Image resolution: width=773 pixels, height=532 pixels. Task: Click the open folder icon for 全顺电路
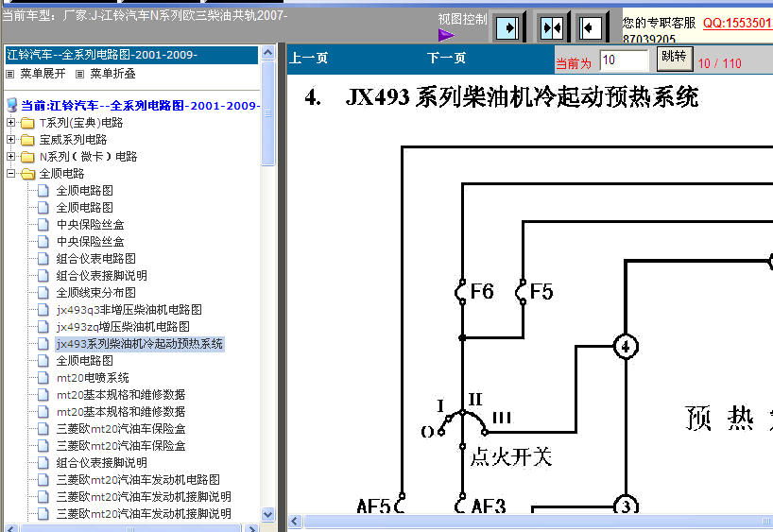click(28, 174)
